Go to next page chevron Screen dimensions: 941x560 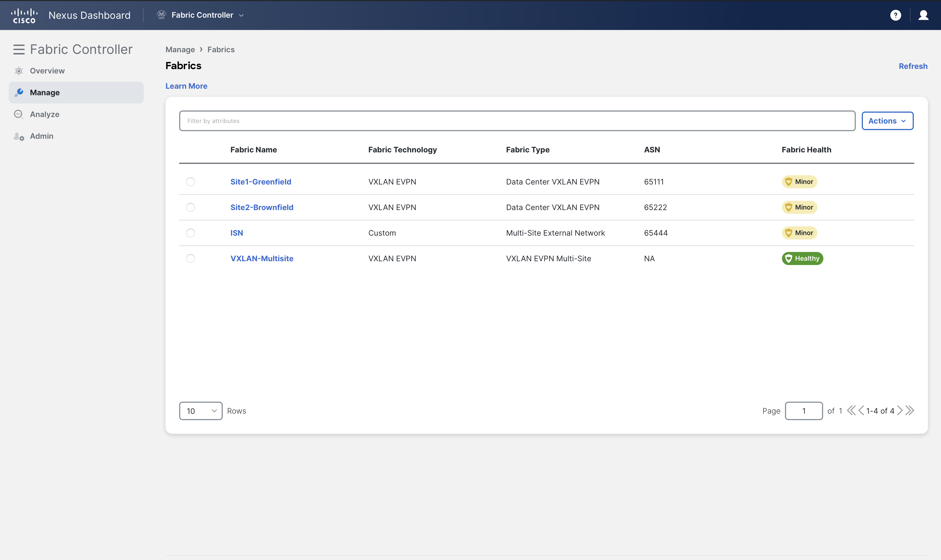click(900, 411)
